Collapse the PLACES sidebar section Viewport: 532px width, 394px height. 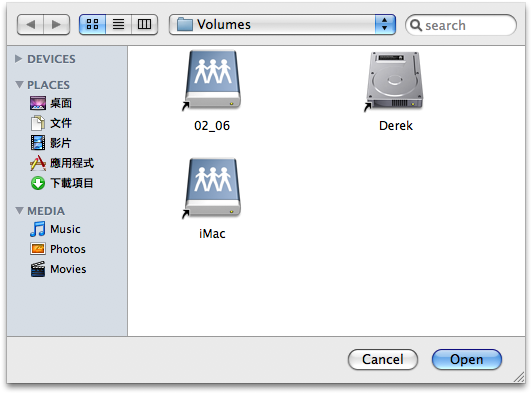pyautogui.click(x=19, y=84)
